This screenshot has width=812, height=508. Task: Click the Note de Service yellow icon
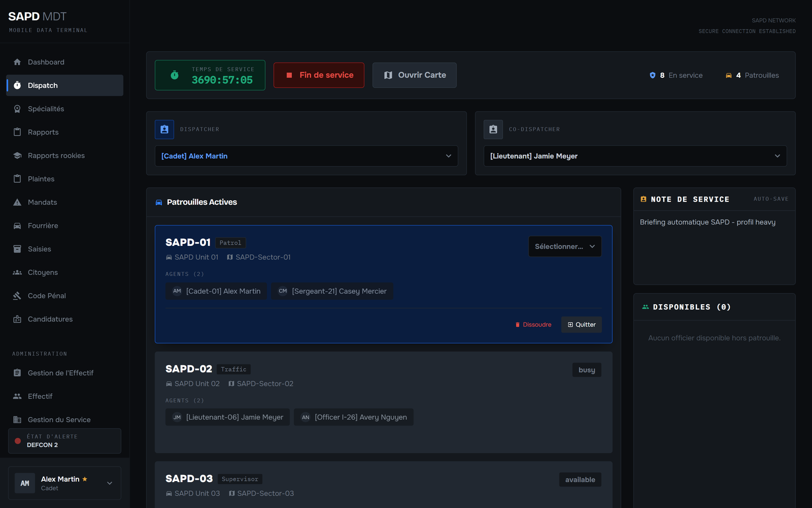644,199
